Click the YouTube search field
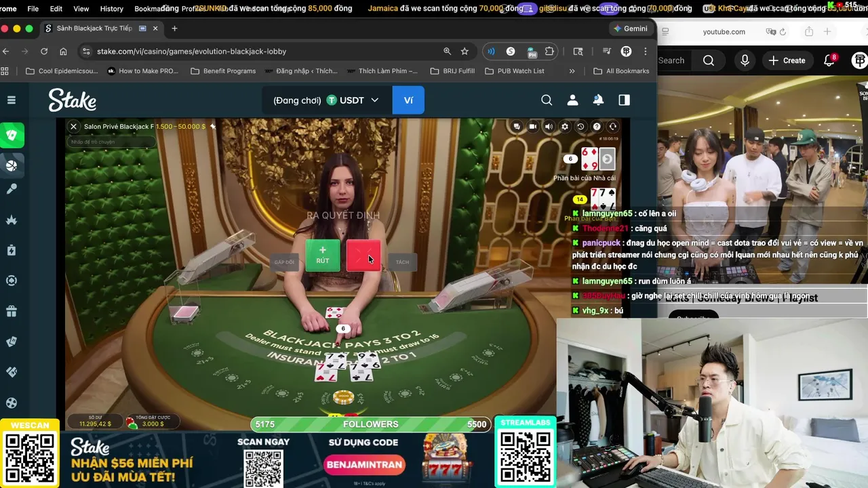868x488 pixels. click(x=675, y=60)
